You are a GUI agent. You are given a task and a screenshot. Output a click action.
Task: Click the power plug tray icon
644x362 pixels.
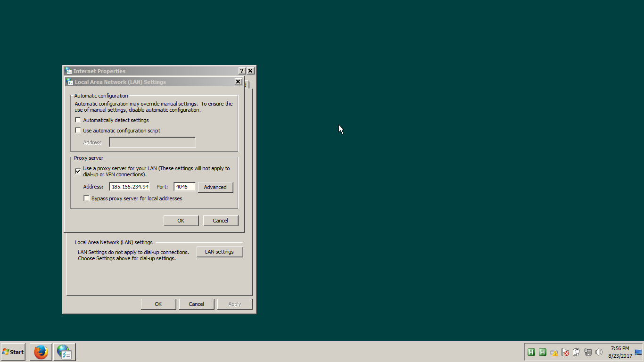coord(577,352)
